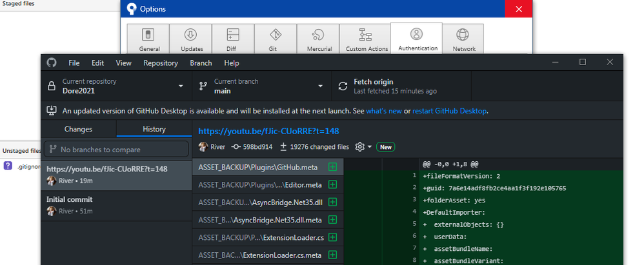This screenshot has height=265, width=644.
Task: Open the Branch menu
Action: point(201,63)
